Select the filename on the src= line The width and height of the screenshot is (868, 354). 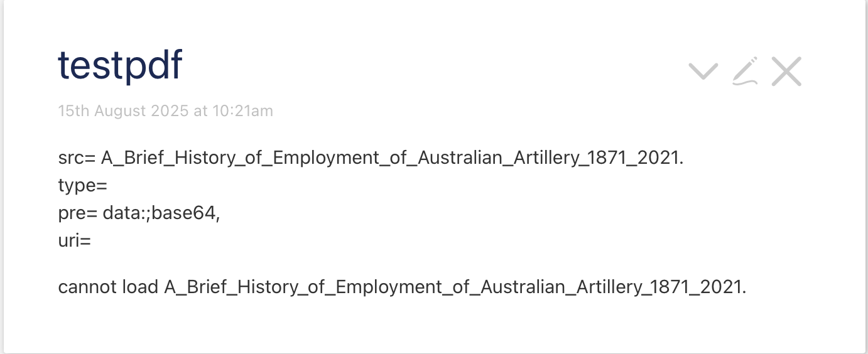point(392,158)
